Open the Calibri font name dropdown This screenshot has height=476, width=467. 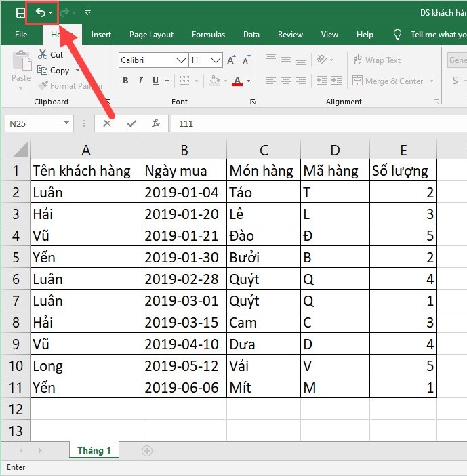click(182, 60)
